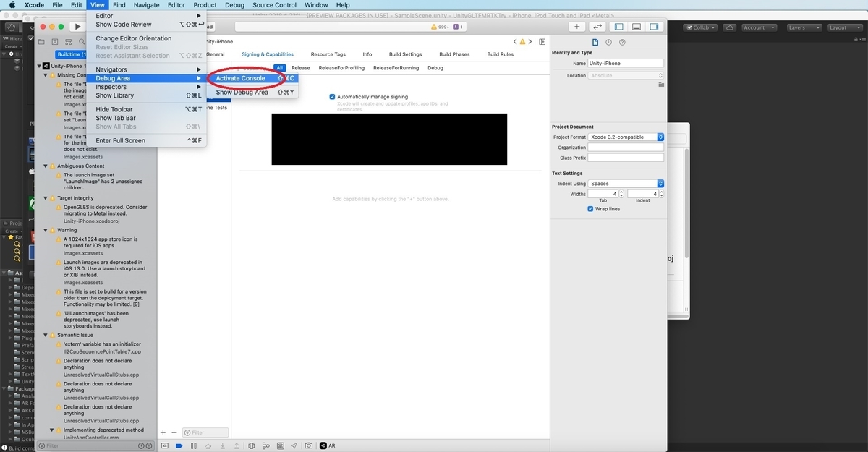Open the Product menu in menu bar
This screenshot has height=452, width=868.
click(205, 5)
